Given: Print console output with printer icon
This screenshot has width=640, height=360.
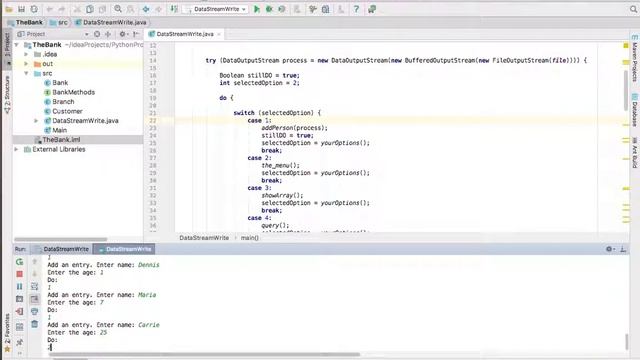Looking at the screenshot, I should [x=35, y=311].
